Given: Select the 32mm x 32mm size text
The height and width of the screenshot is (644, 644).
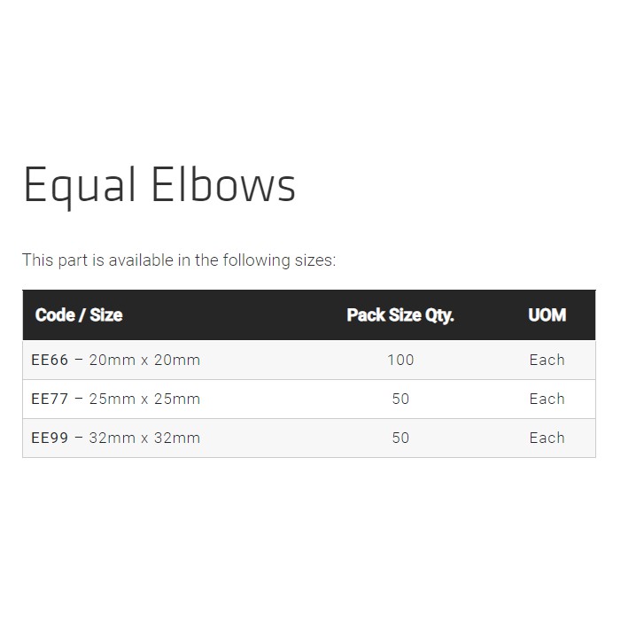Looking at the screenshot, I should click(144, 438).
